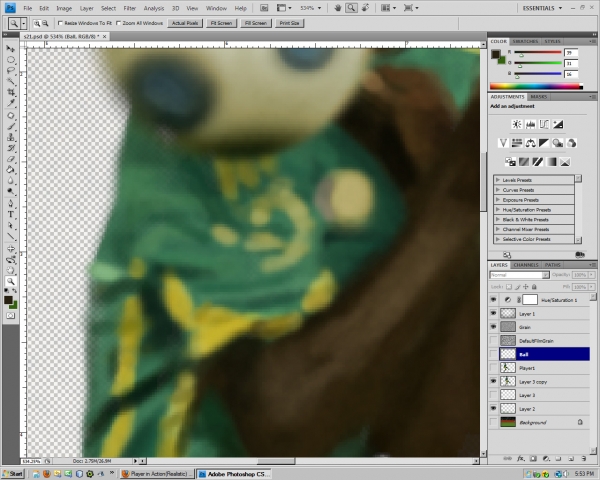Select the Pen tool

tap(10, 203)
